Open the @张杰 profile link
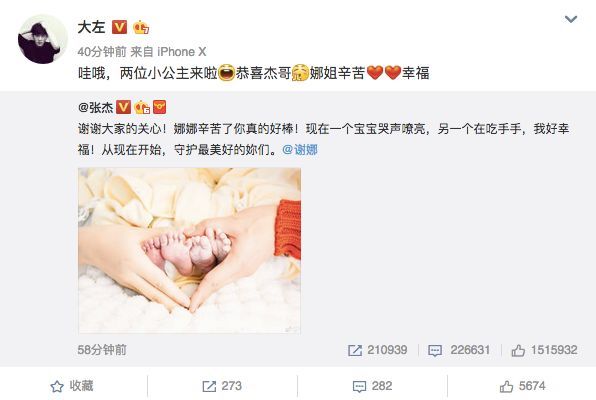Screen dimensions: 596x400 95,108
